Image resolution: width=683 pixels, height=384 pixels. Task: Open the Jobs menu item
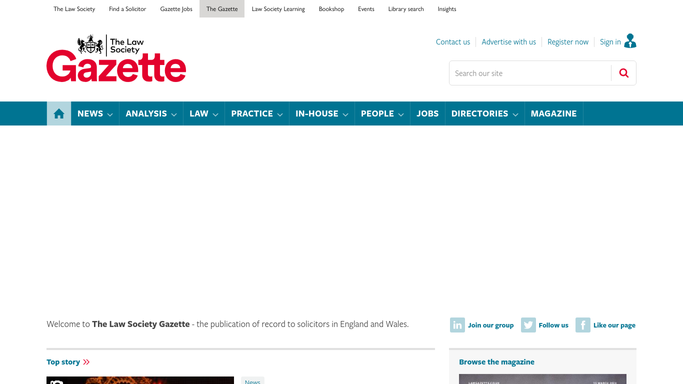(427, 114)
